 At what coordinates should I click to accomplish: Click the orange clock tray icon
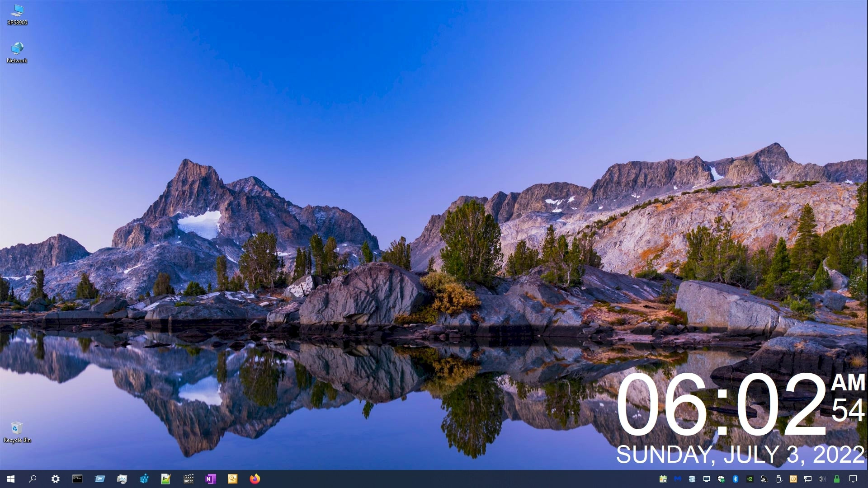tap(793, 479)
